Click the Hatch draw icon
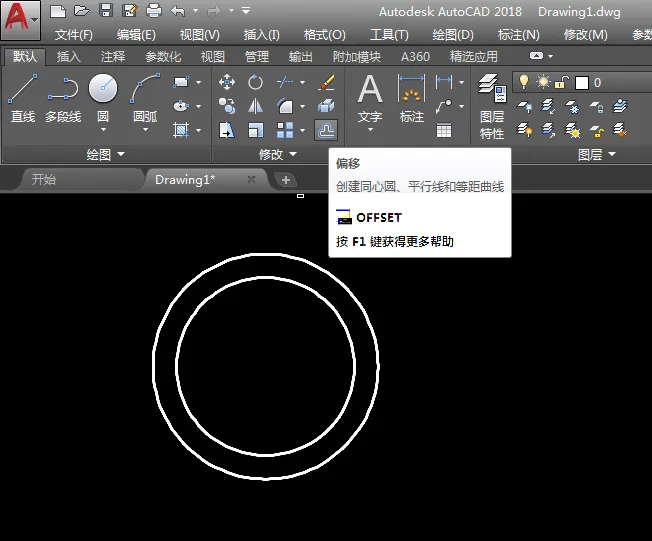Image resolution: width=652 pixels, height=541 pixels. [181, 130]
